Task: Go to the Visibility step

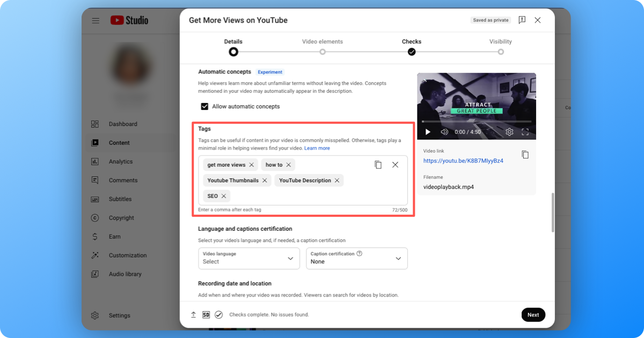Action: [501, 47]
